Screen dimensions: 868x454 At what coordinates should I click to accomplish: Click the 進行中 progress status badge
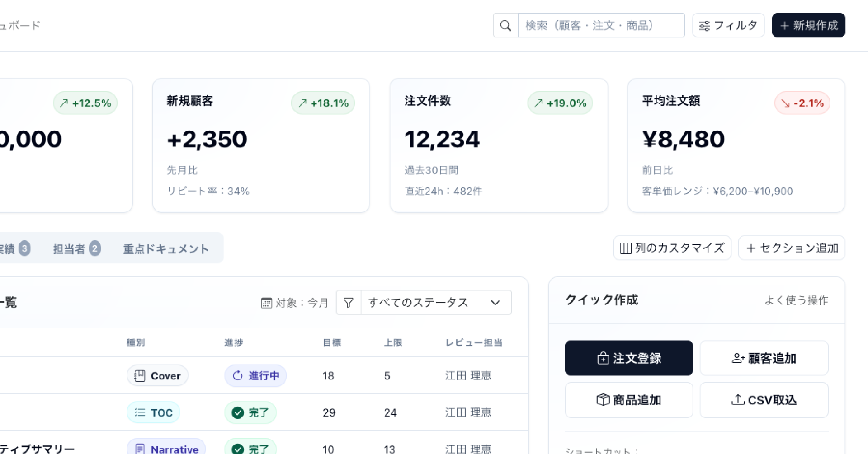tap(255, 376)
